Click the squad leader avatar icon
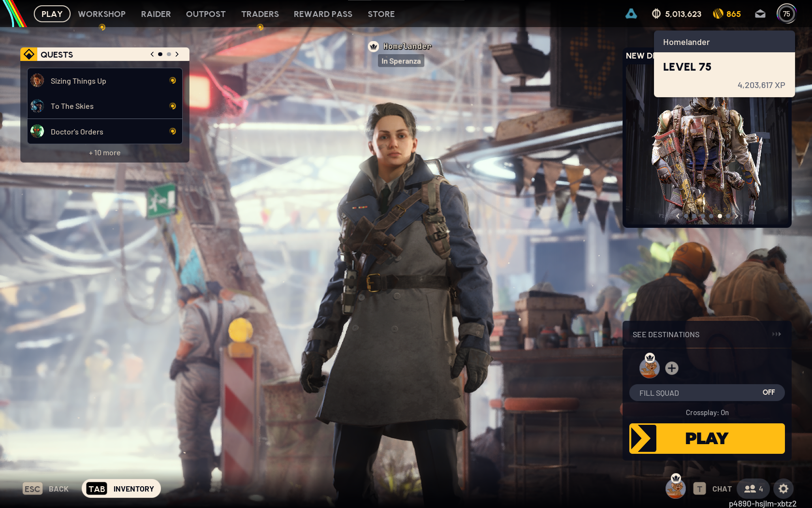 click(650, 367)
